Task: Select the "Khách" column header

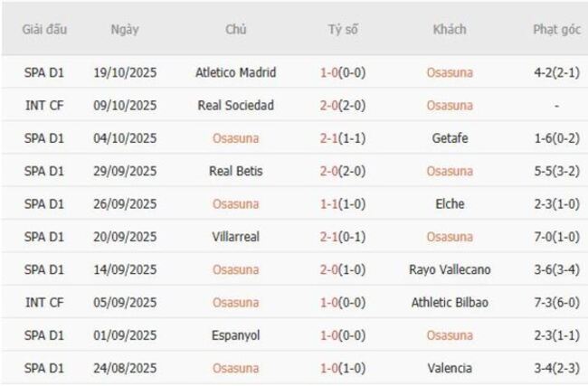Action: pos(450,29)
